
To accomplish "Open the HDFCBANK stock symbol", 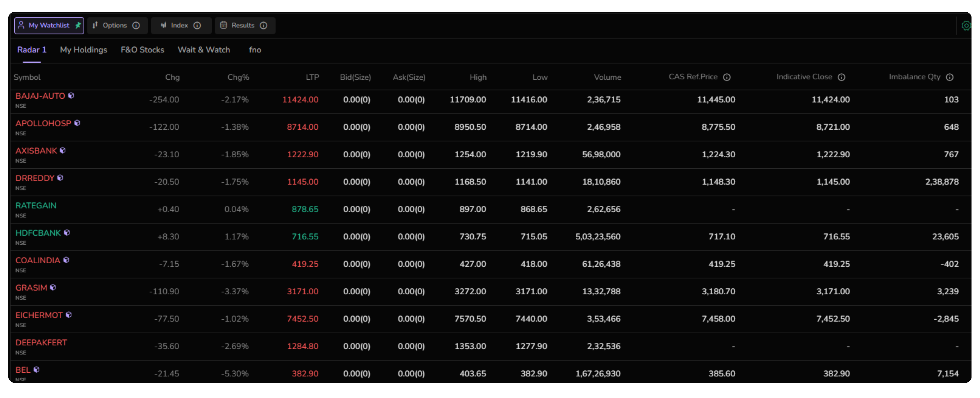I will coord(38,233).
